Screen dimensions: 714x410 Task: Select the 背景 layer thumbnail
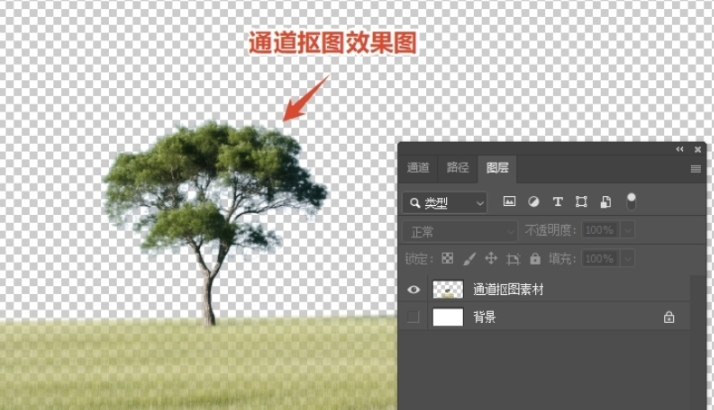coord(448,317)
